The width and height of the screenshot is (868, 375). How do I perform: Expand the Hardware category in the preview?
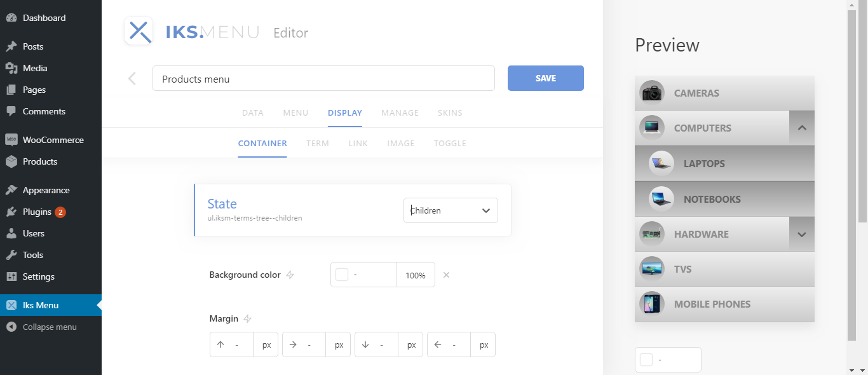click(801, 234)
